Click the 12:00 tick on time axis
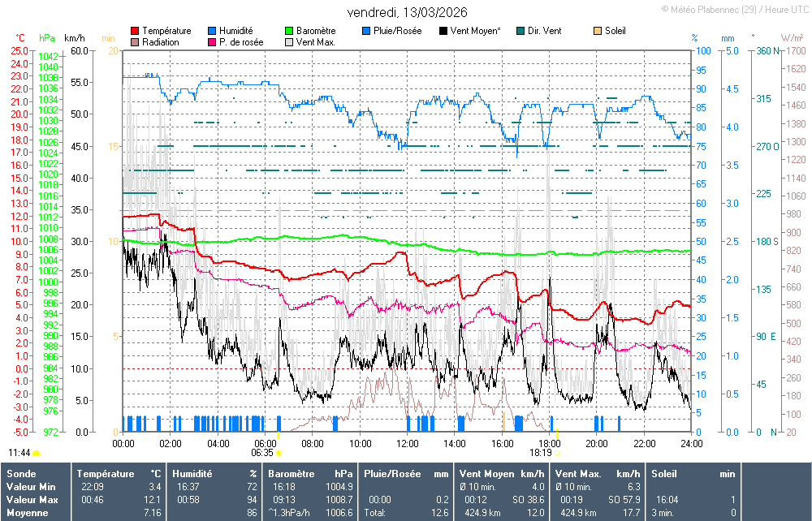812x521 pixels. point(407,443)
